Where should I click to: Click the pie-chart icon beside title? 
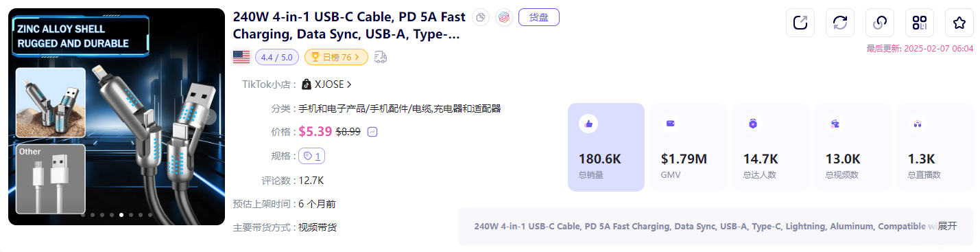coord(481,18)
